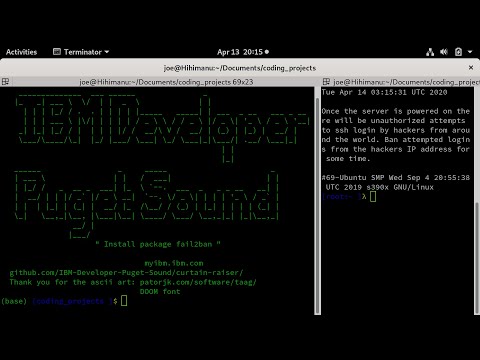The height and width of the screenshot is (360, 480).
Task: Open the Terminator application menu
Action: click(81, 52)
